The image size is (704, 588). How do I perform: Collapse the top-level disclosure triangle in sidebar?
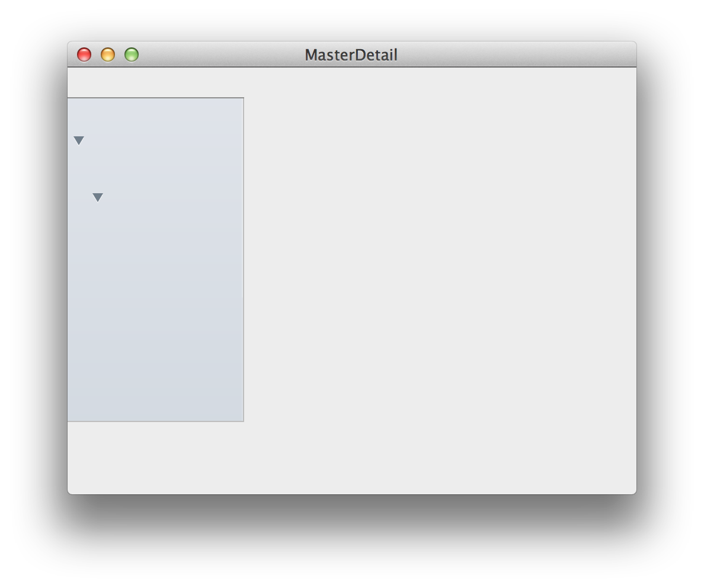[79, 140]
